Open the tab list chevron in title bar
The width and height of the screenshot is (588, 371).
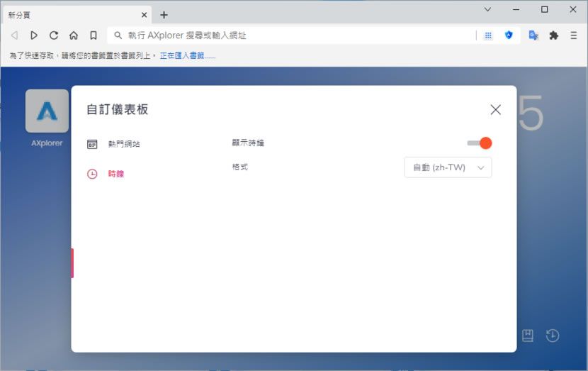pos(487,9)
